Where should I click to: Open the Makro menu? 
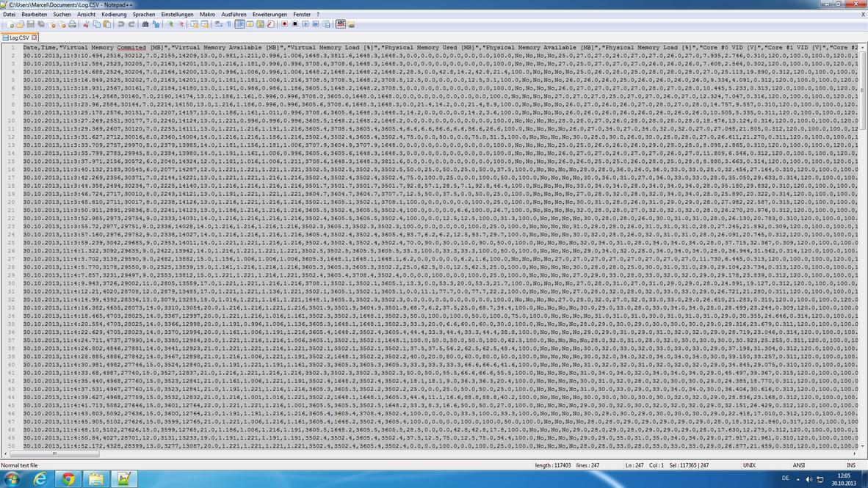[x=208, y=15]
